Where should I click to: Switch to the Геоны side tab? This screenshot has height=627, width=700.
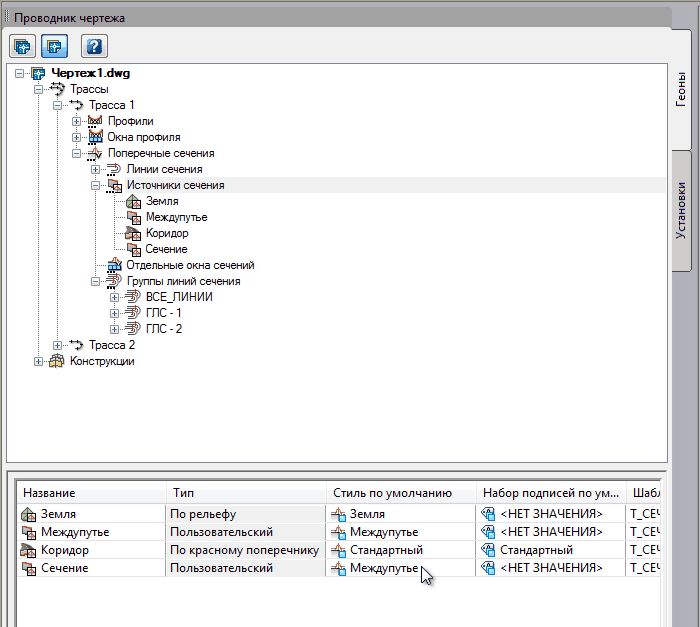(681, 90)
